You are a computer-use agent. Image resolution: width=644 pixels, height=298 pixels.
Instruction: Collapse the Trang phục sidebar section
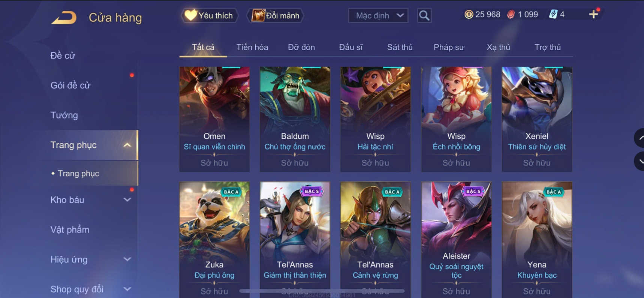pyautogui.click(x=127, y=145)
